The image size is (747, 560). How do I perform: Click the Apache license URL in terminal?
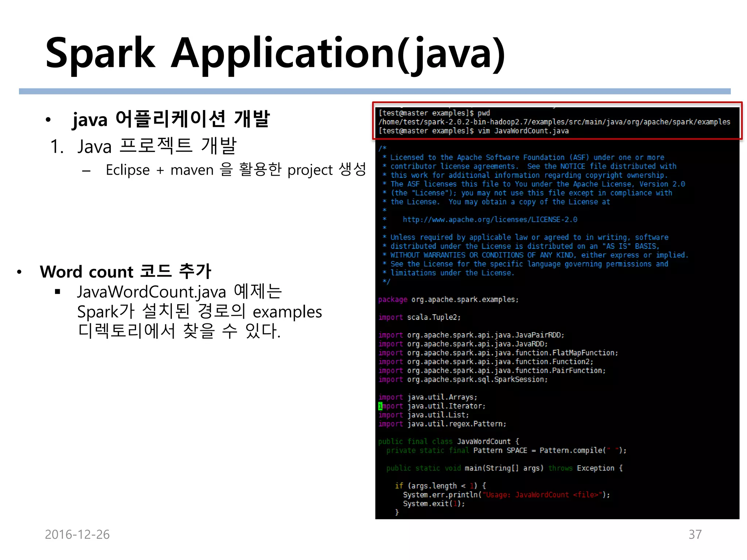point(489,219)
